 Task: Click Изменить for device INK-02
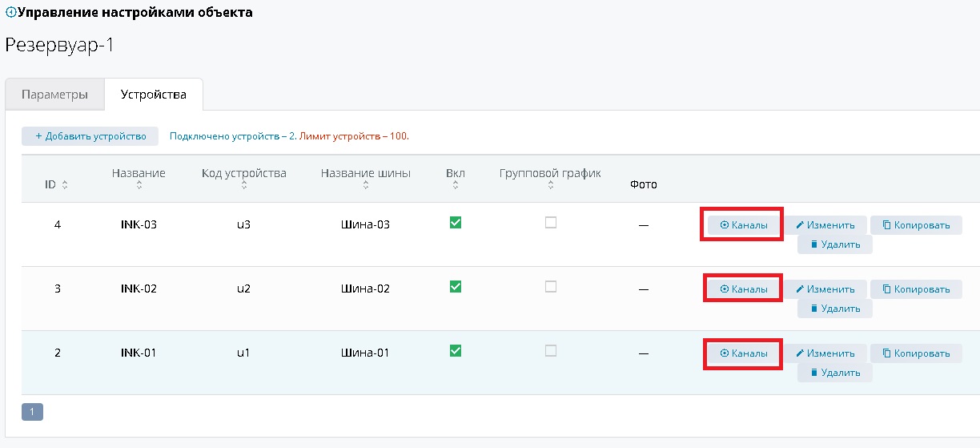[825, 289]
